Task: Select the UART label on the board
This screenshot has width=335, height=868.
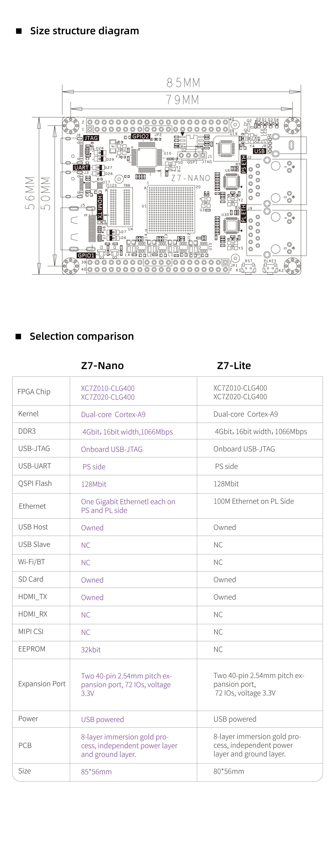Action: tap(81, 168)
